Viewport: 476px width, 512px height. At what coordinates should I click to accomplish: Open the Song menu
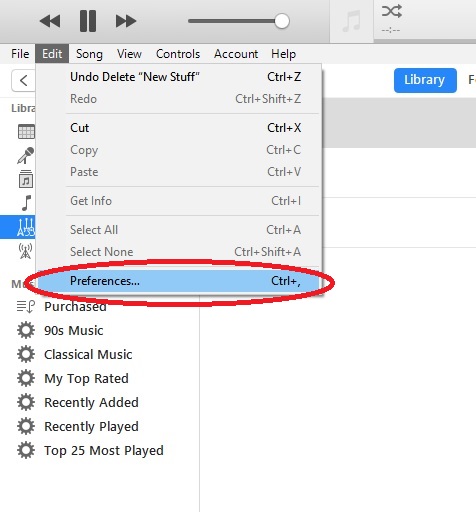89,54
